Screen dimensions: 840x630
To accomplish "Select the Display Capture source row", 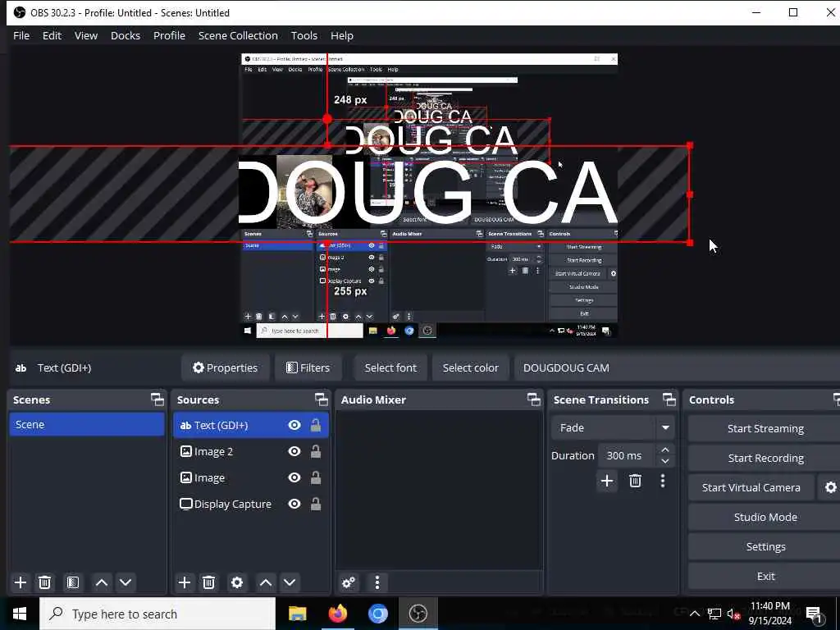I will point(251,504).
